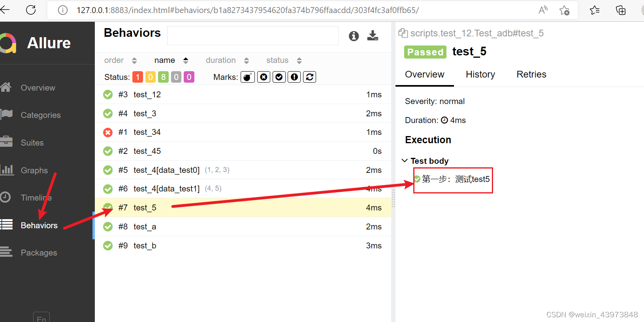Open the read aloud feature
The width and height of the screenshot is (644, 322).
click(x=543, y=10)
